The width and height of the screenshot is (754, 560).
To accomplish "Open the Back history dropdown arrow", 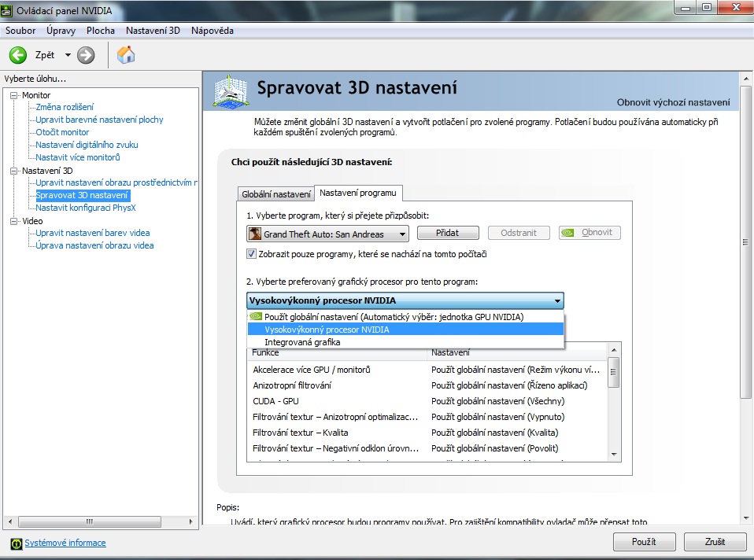I will (68, 55).
